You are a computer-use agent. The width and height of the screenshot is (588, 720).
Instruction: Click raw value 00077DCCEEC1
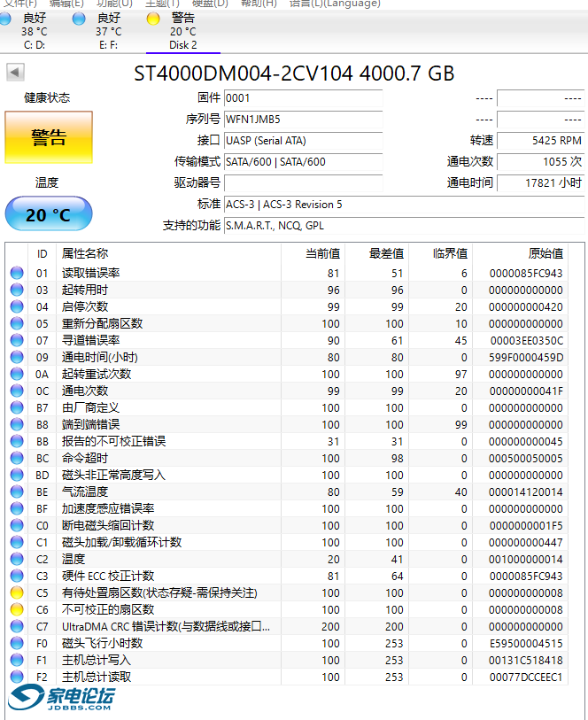(526, 677)
